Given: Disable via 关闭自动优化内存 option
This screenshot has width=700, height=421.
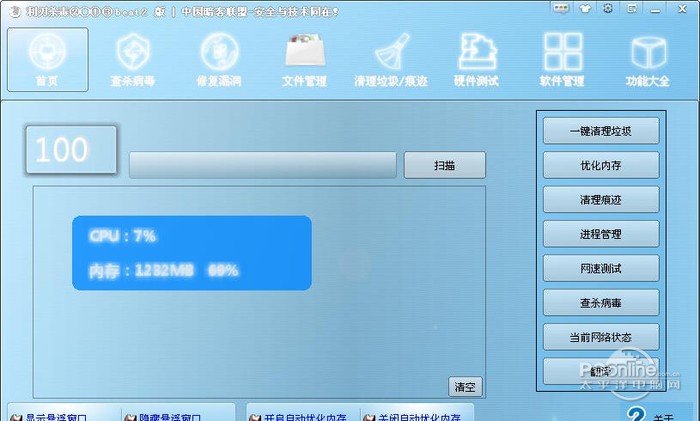Looking at the screenshot, I should tap(412, 417).
